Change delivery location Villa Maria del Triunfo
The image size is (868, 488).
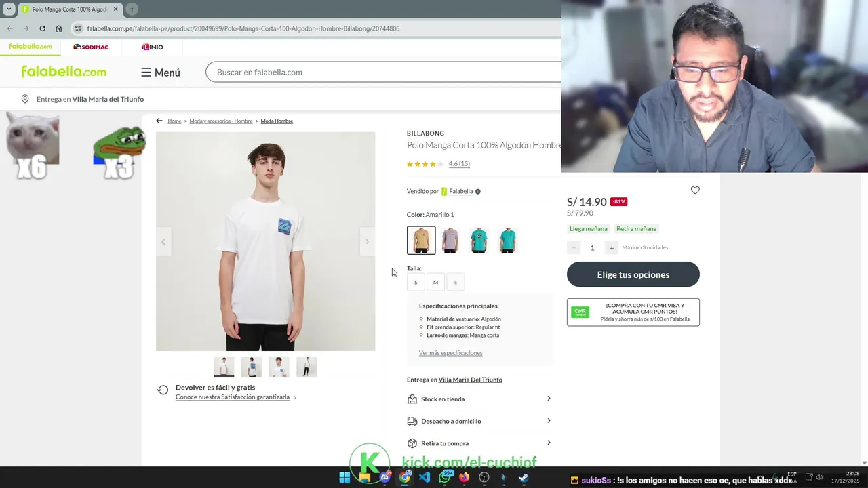tap(108, 99)
